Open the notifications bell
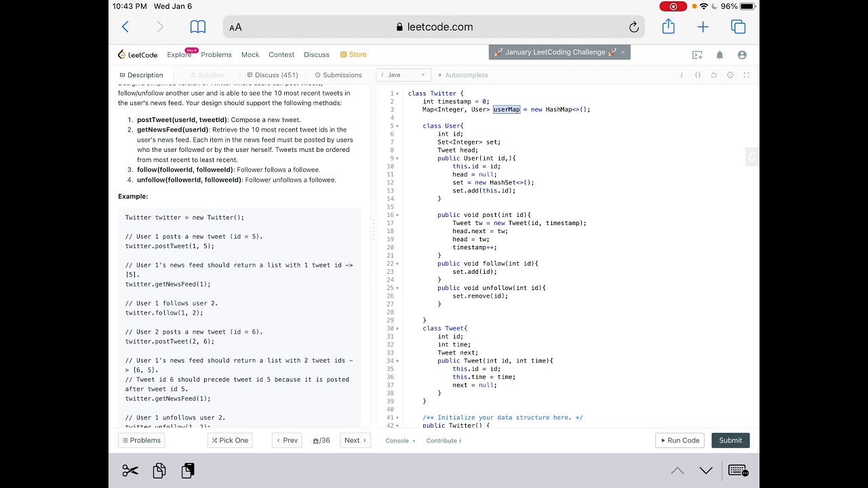 pos(719,55)
